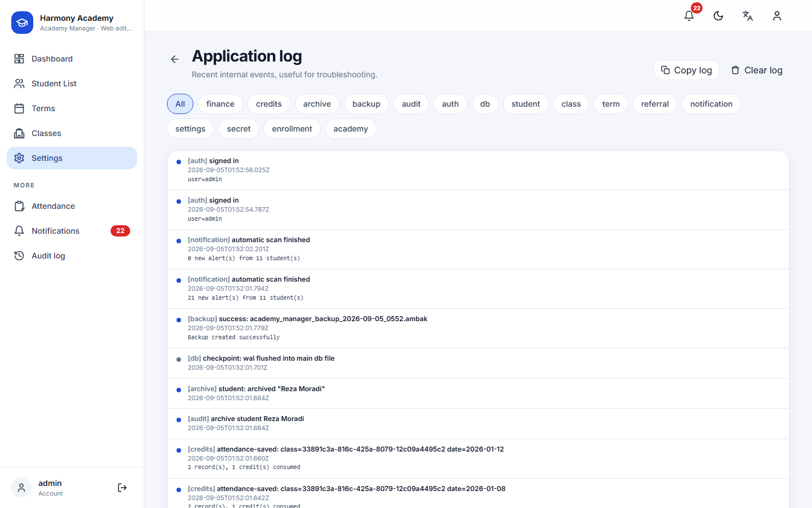Image resolution: width=812 pixels, height=508 pixels.
Task: Filter log by backup
Action: point(367,104)
